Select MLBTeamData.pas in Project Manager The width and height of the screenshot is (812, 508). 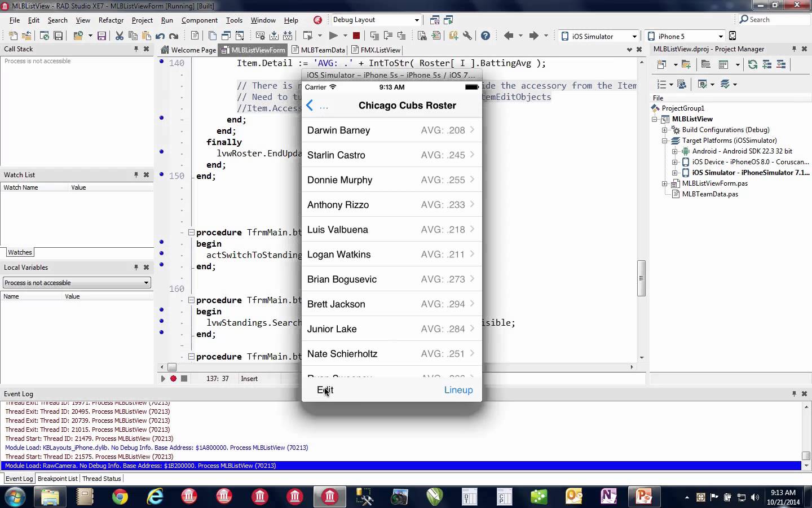click(710, 194)
